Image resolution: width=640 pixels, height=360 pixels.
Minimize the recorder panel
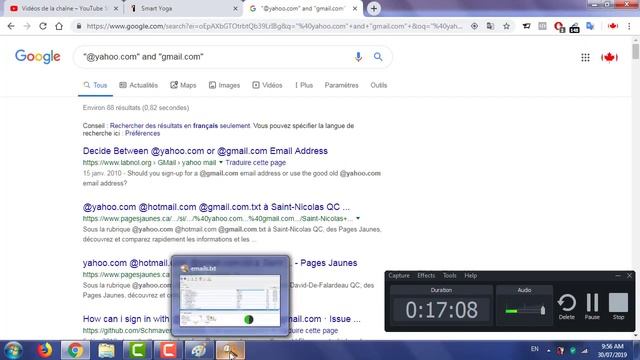(x=618, y=276)
